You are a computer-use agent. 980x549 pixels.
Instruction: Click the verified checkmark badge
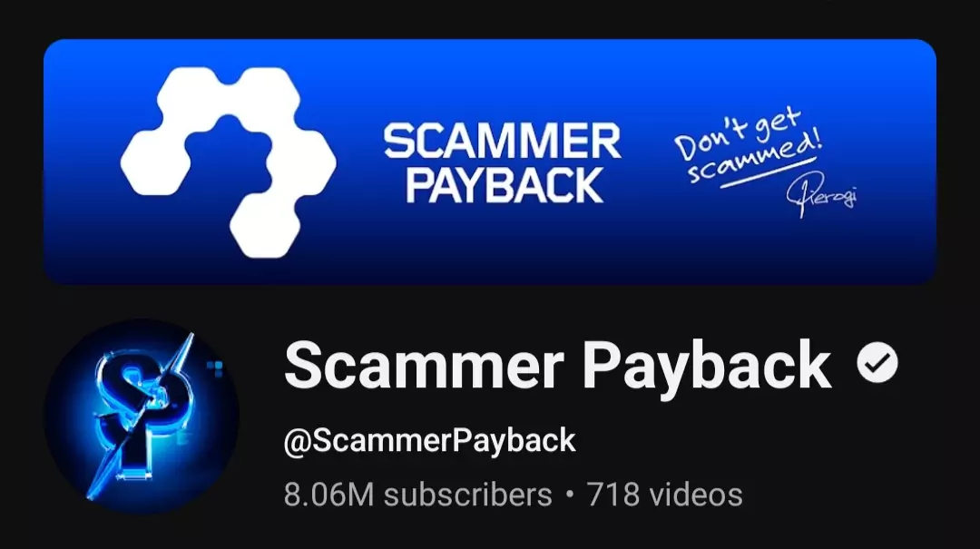[877, 363]
